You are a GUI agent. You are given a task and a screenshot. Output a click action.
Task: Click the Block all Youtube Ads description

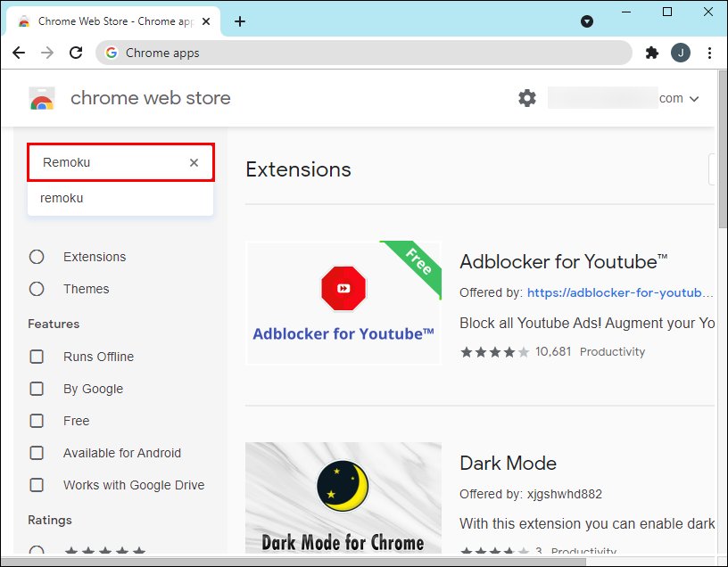coord(587,323)
